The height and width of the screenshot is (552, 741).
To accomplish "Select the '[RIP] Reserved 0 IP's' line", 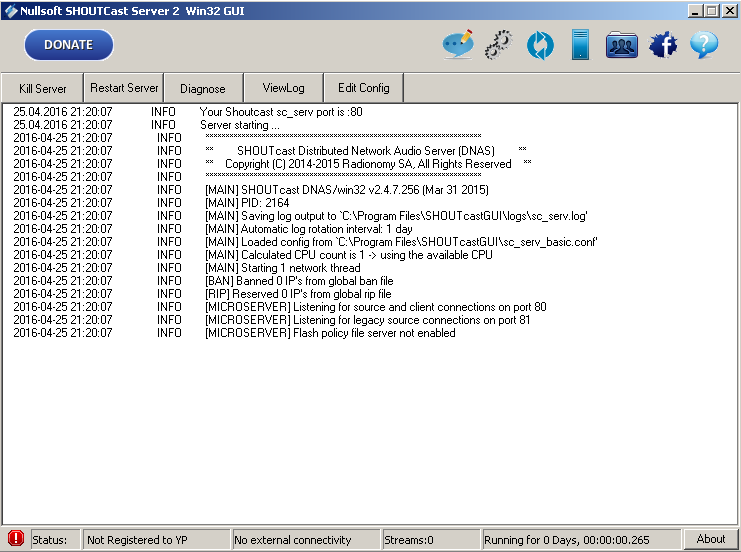I will click(203, 293).
